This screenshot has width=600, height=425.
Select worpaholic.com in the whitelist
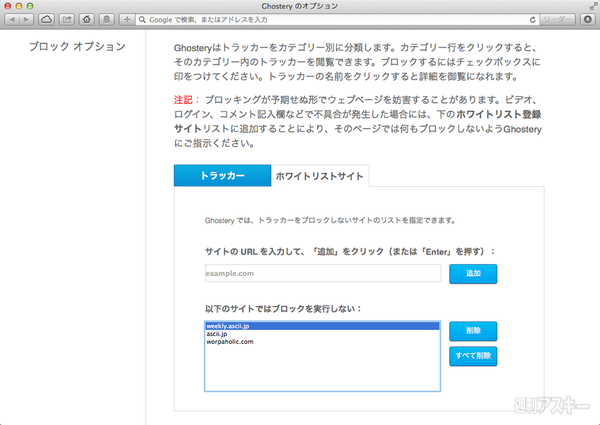[322, 342]
